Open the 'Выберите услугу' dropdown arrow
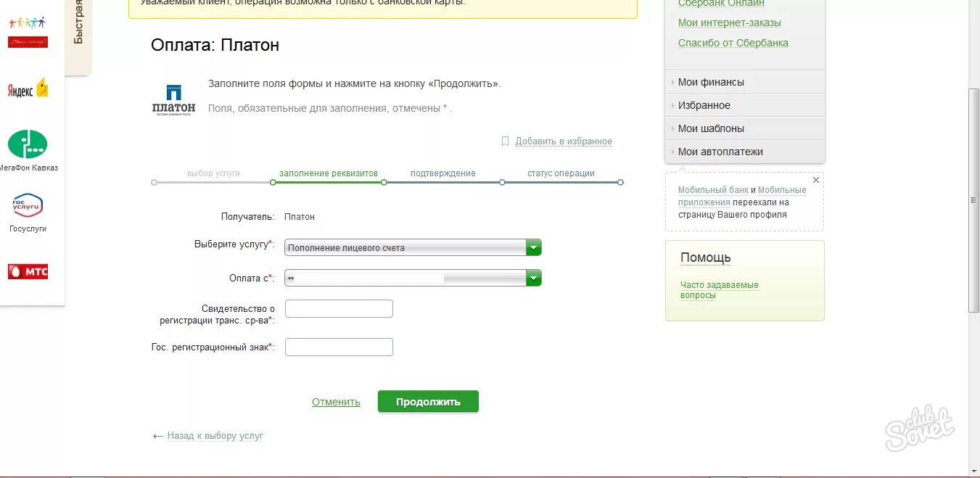This screenshot has height=478, width=980. coord(534,247)
